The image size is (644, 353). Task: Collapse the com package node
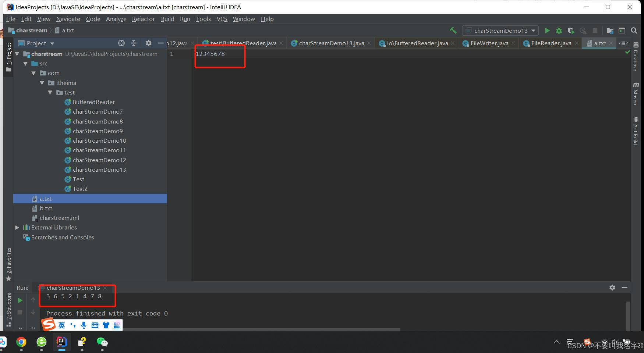coord(34,73)
